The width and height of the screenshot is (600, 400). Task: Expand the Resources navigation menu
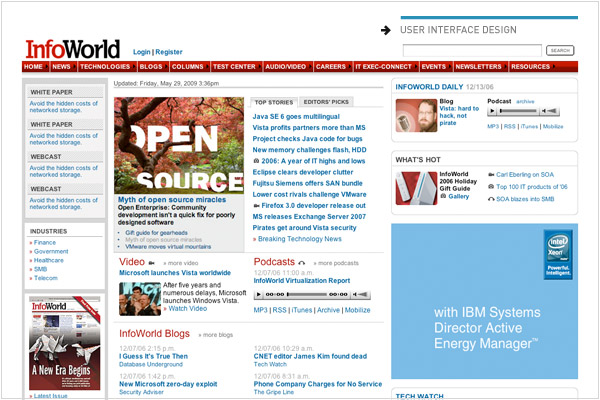pos(532,67)
